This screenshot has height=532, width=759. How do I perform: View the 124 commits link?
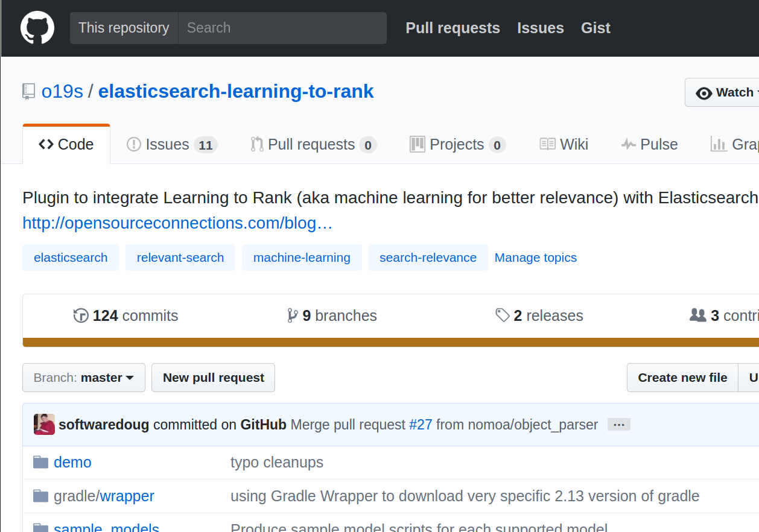coord(125,315)
